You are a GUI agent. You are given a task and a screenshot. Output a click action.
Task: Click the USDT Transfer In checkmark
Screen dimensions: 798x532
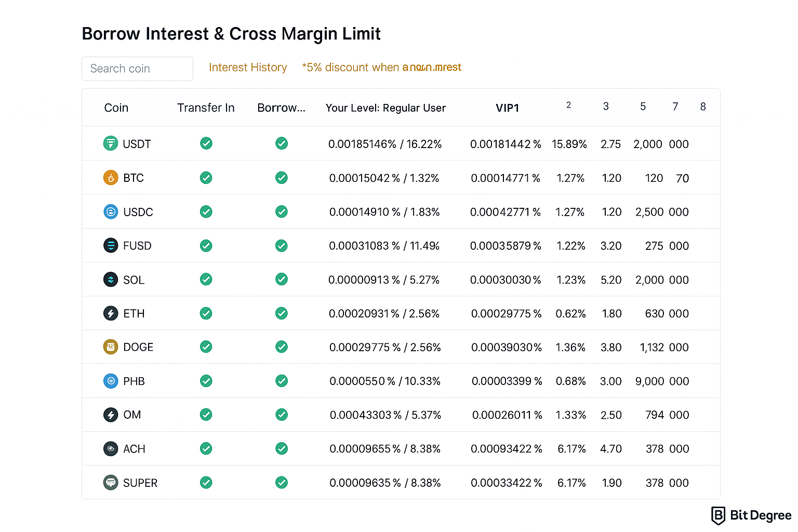206,143
